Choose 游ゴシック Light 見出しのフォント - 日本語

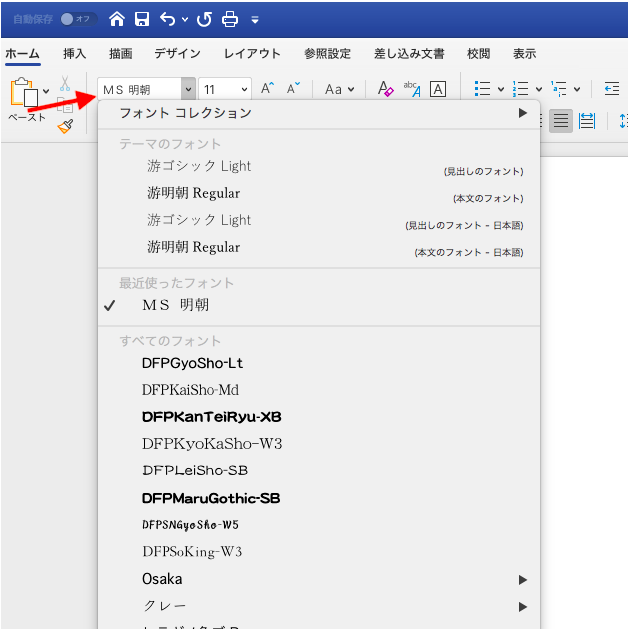click(x=319, y=221)
